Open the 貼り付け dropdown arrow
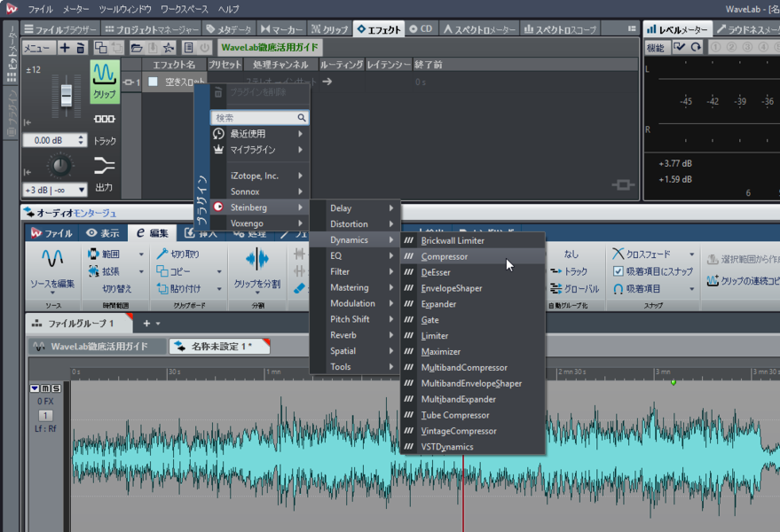This screenshot has height=532, width=780. click(x=219, y=289)
